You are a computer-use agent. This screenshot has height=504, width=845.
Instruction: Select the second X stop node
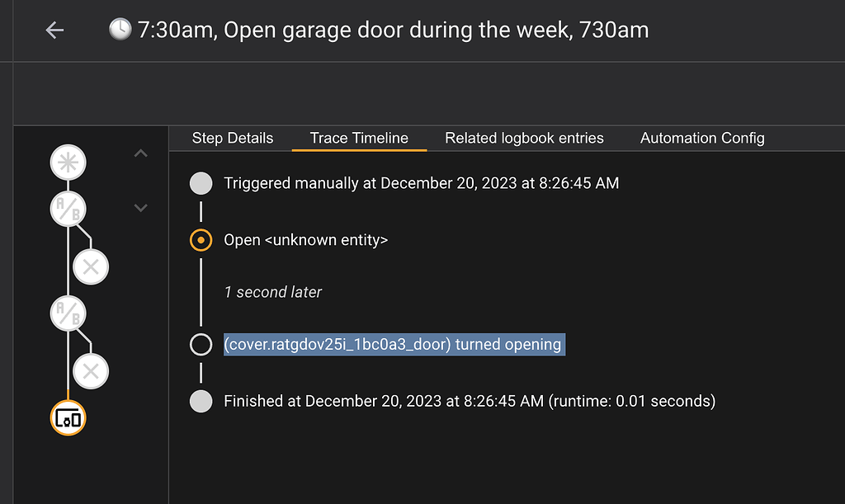(x=91, y=371)
